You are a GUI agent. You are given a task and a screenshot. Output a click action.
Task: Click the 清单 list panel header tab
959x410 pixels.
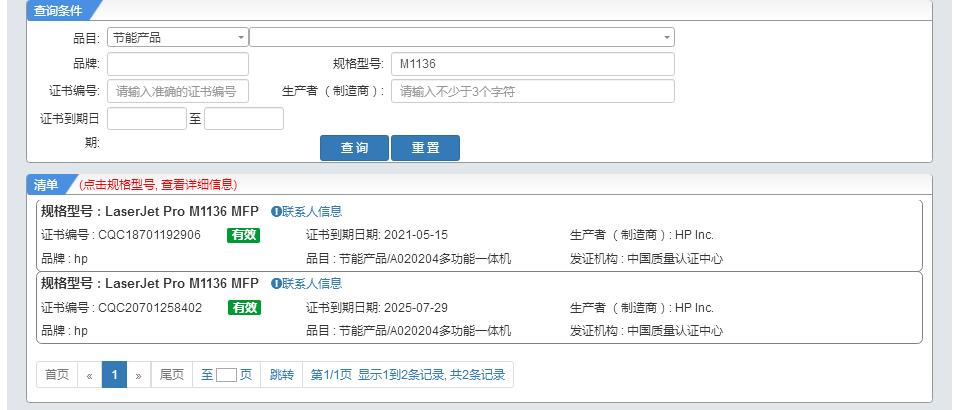[x=46, y=184]
